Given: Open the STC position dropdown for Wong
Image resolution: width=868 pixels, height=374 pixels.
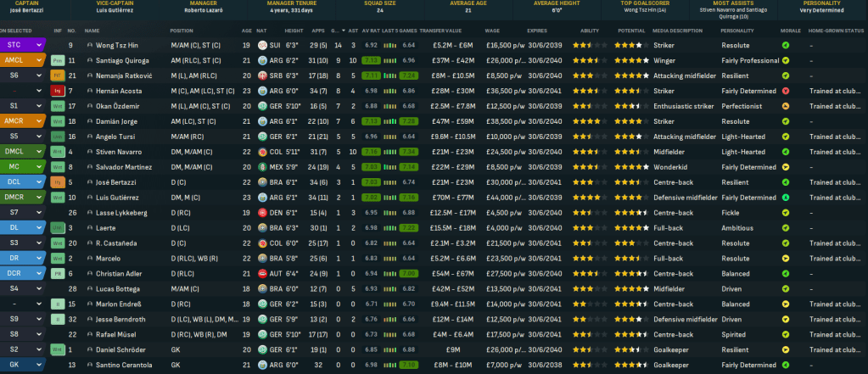Looking at the screenshot, I should [x=39, y=45].
